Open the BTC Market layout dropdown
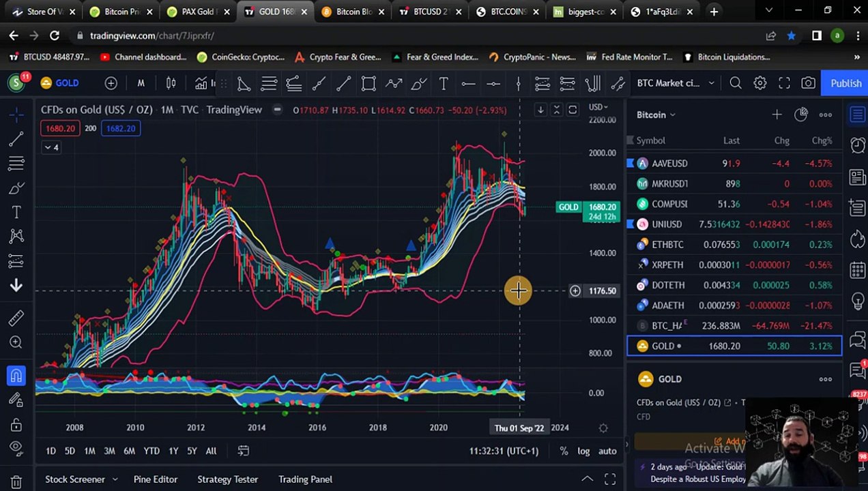Image resolution: width=868 pixels, height=491 pixels. [x=676, y=83]
